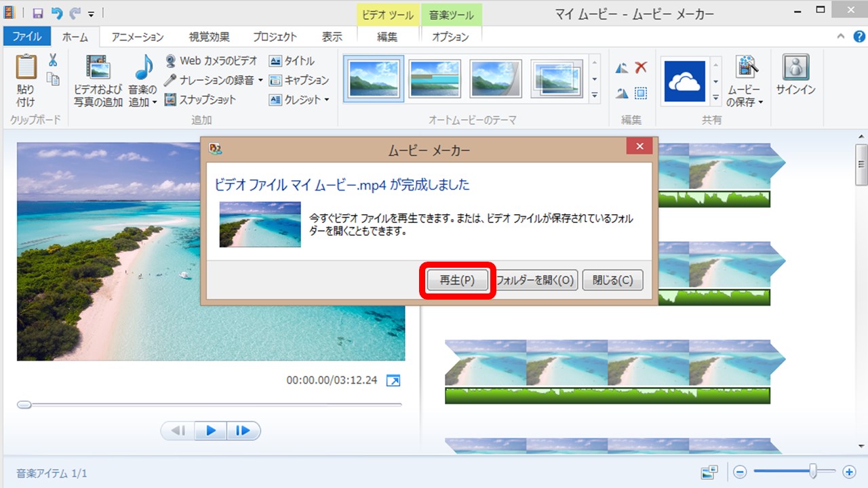Click the zoom in plus button

click(848, 472)
